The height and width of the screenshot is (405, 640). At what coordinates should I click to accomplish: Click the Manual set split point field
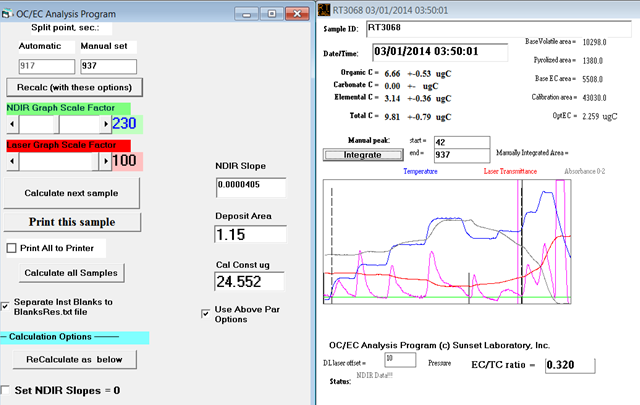click(x=108, y=66)
